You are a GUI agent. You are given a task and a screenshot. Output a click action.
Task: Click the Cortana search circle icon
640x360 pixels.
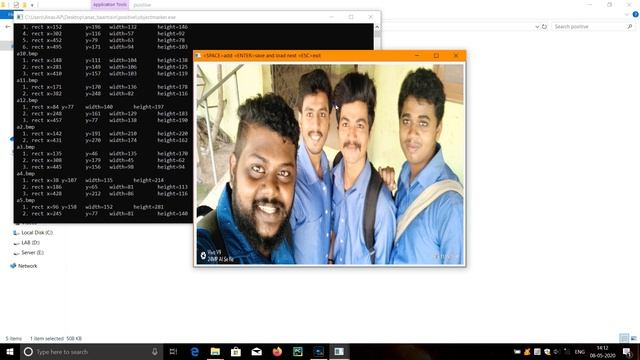[28, 351]
